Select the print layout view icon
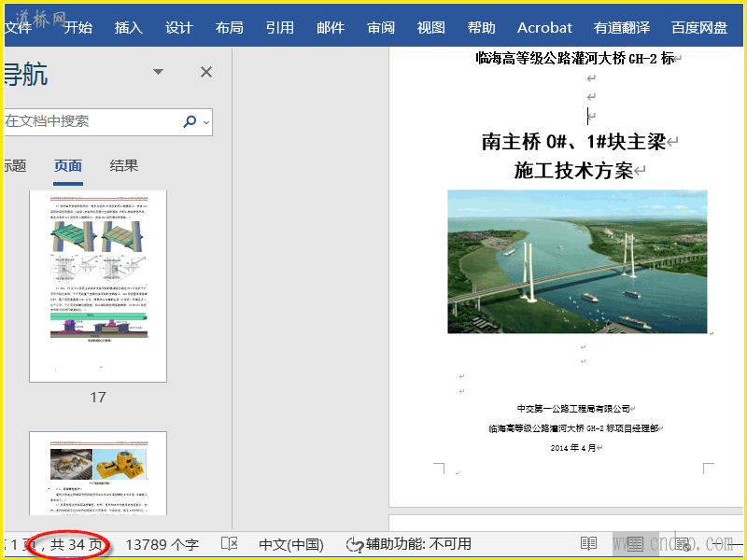This screenshot has width=747, height=560. (x=635, y=544)
